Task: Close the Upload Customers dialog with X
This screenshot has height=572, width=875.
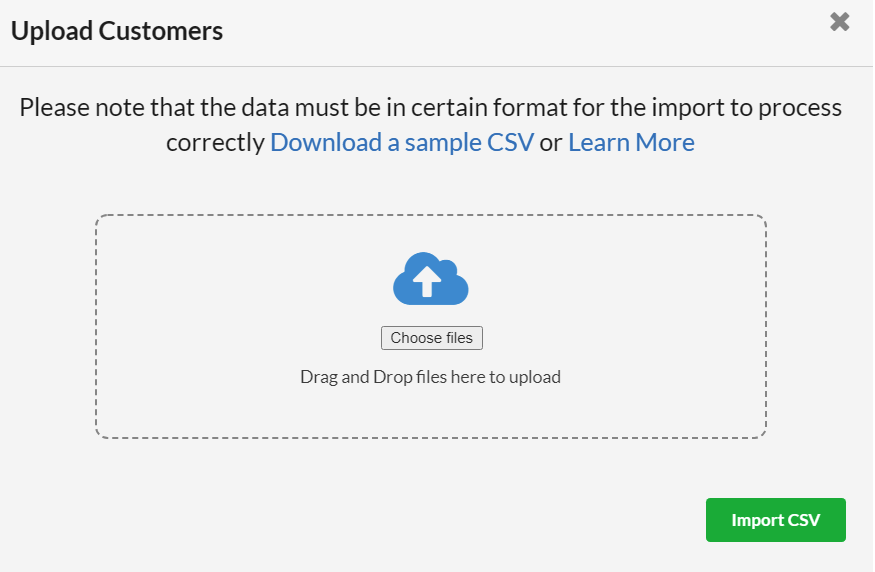Action: click(839, 22)
